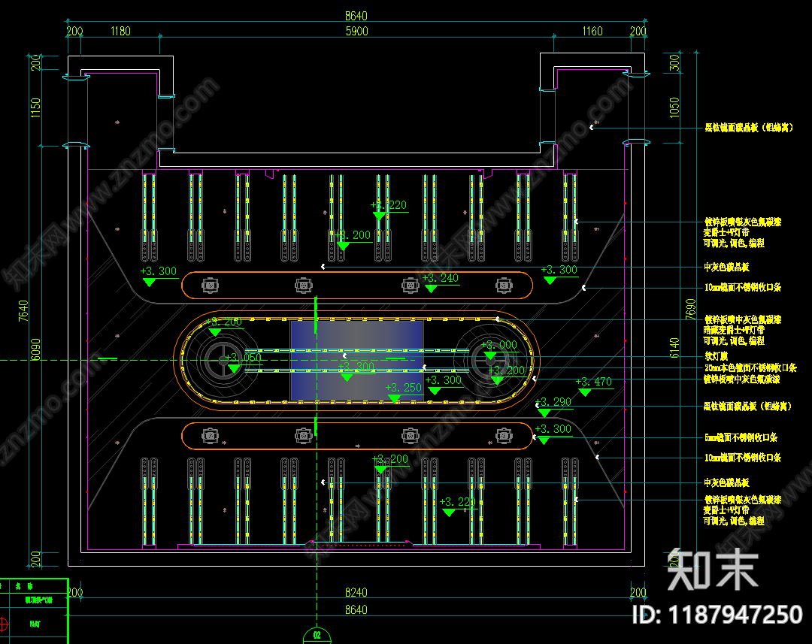The image size is (812, 644).
Task: Click the +3.240 elevation marker
Action: tap(440, 282)
